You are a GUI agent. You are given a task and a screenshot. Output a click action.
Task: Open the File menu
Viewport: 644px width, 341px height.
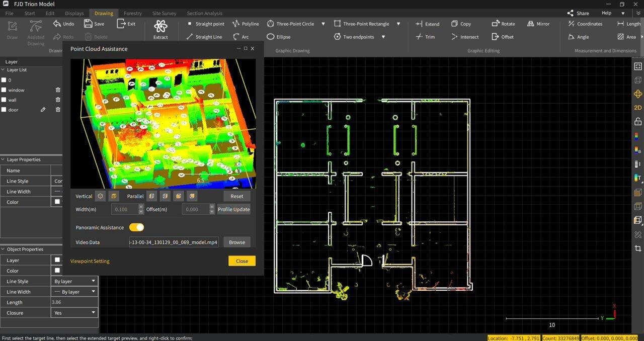(10, 13)
